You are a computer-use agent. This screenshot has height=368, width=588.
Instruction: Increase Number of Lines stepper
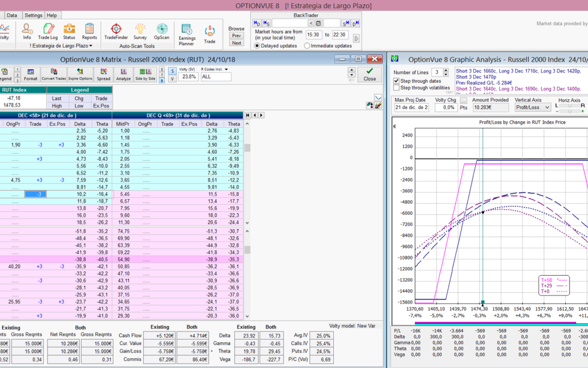[445, 70]
